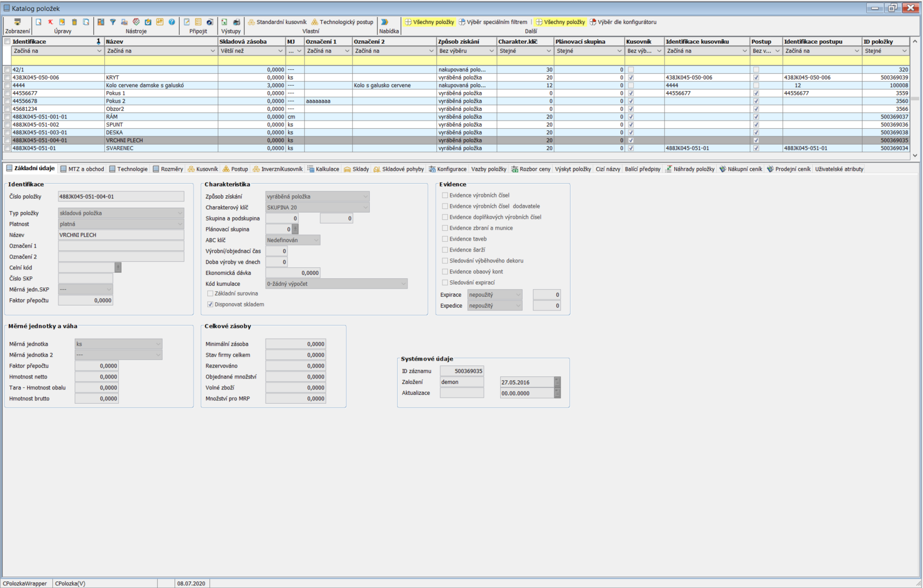Screen dimensions: 923x588
Task: Open the Identifikace 'Začíná na' filter dropdown
Action: point(99,51)
